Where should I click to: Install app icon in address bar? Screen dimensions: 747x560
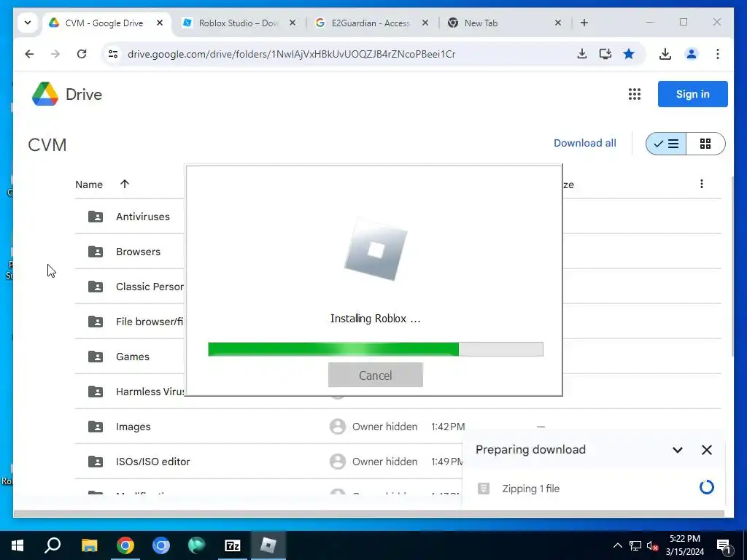(605, 54)
